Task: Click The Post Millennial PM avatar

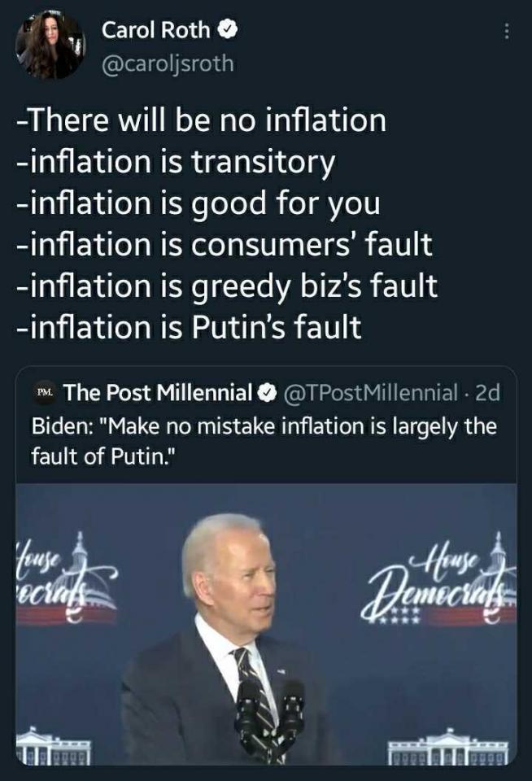Action: coord(46,394)
